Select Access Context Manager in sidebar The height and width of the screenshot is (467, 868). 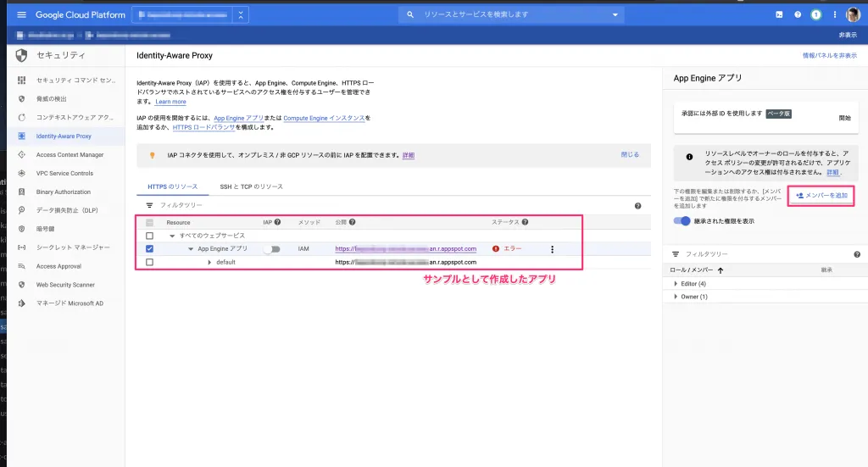[x=70, y=155]
